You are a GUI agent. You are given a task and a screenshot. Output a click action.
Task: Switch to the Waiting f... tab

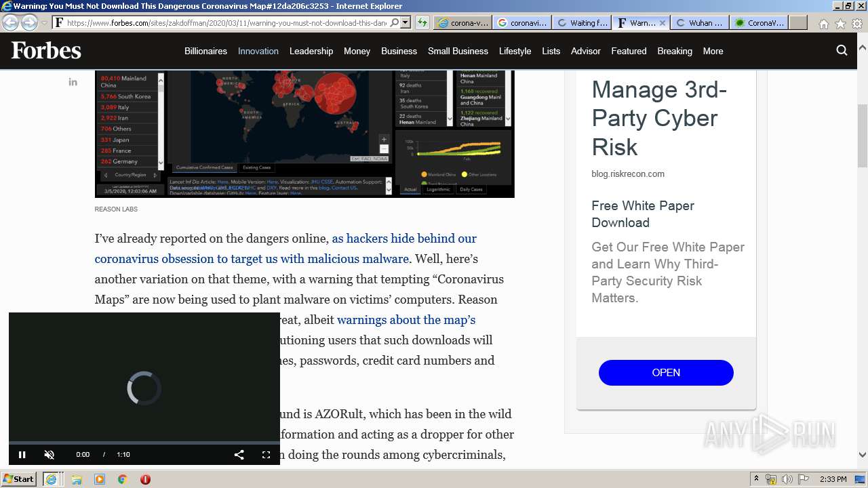coord(581,22)
